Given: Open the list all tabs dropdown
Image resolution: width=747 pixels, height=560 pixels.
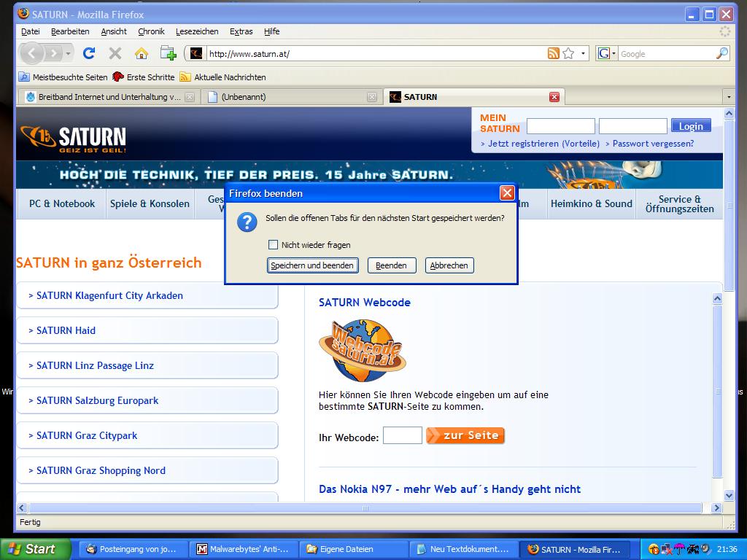Looking at the screenshot, I should coord(729,97).
